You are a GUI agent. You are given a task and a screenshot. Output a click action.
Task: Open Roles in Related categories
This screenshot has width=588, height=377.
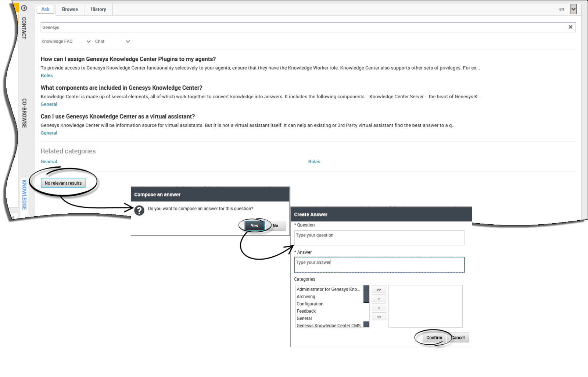(x=314, y=161)
